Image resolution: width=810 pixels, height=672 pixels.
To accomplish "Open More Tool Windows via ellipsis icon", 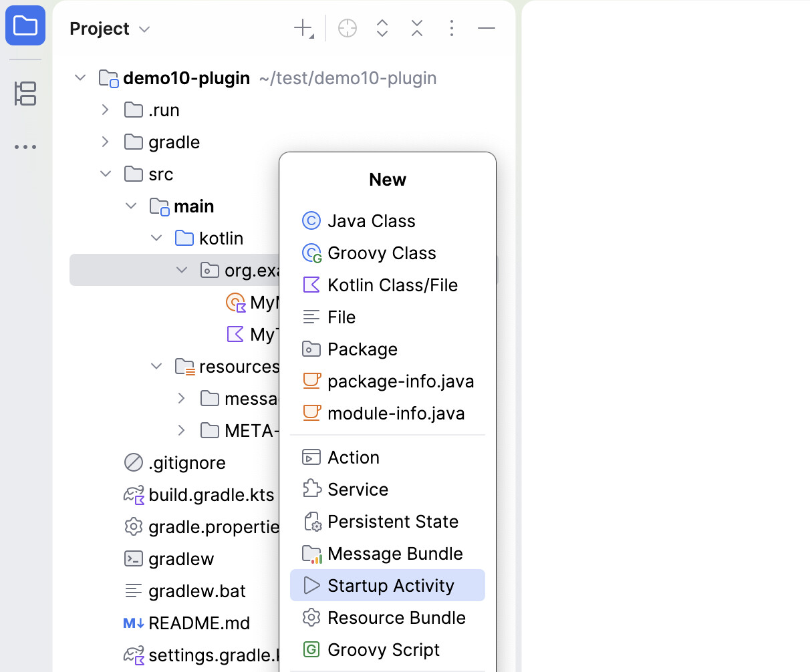I will [25, 146].
